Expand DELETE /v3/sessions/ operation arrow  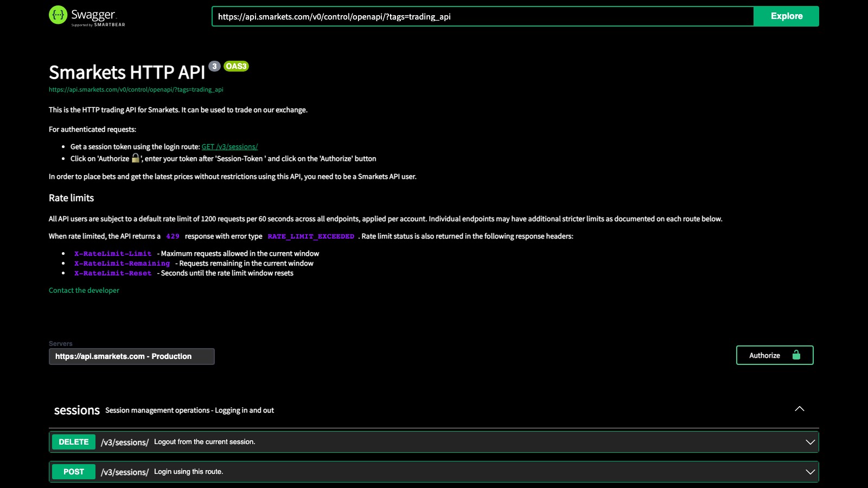tap(810, 442)
